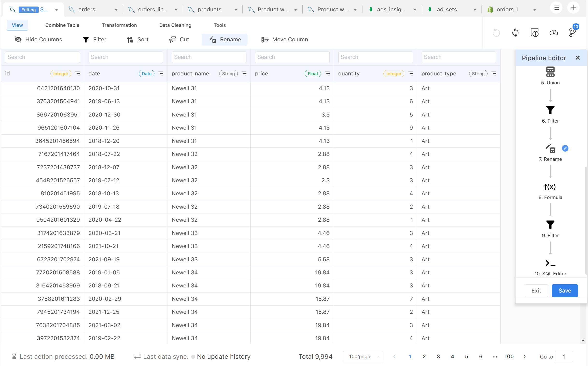The height and width of the screenshot is (366, 588).
Task: Click the cloud download icon
Action: pos(554,33)
